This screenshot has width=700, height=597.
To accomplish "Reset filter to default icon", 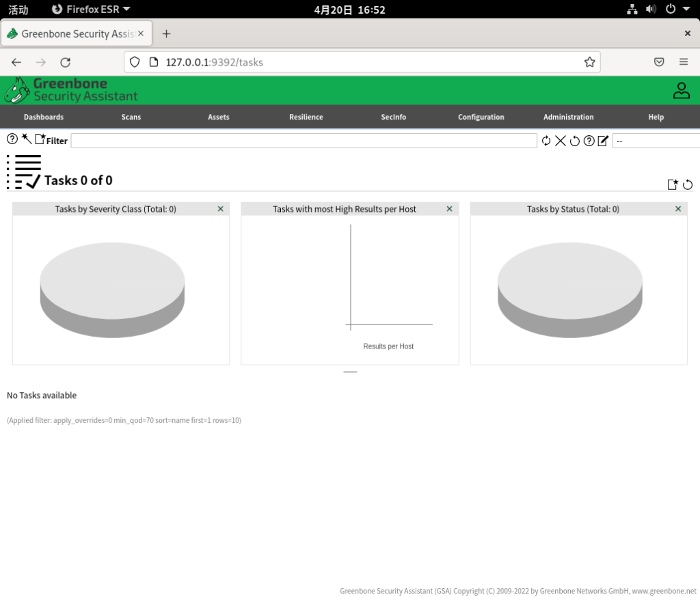I will (x=575, y=141).
